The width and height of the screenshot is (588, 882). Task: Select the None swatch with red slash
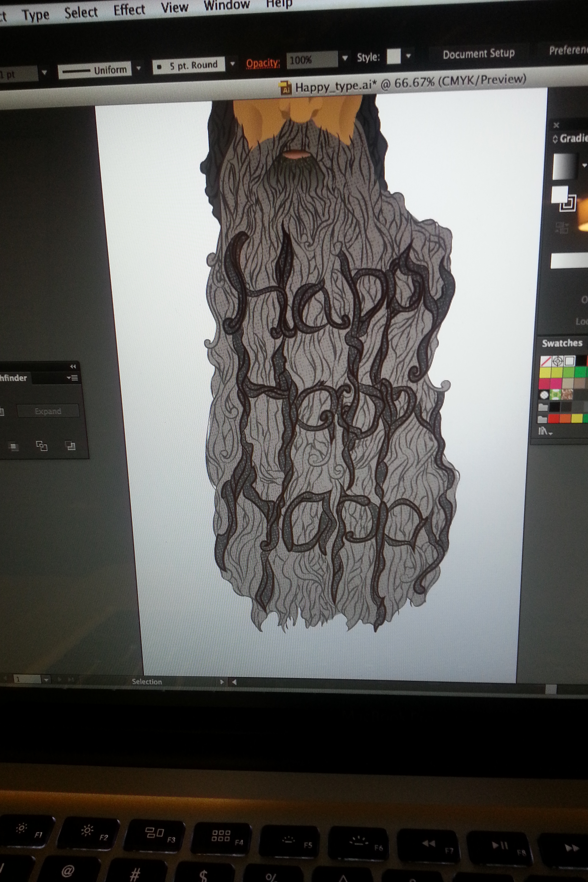coord(546,362)
